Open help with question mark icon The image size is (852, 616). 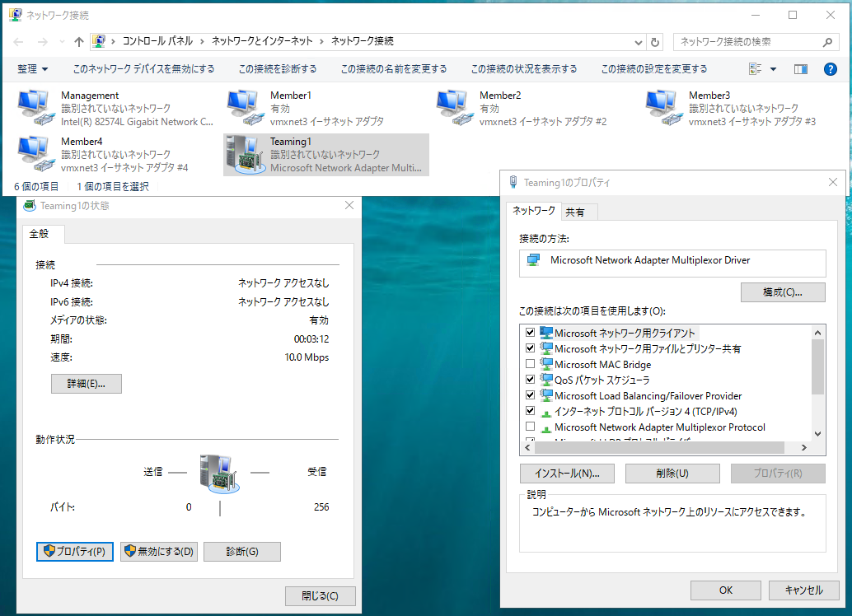point(830,69)
